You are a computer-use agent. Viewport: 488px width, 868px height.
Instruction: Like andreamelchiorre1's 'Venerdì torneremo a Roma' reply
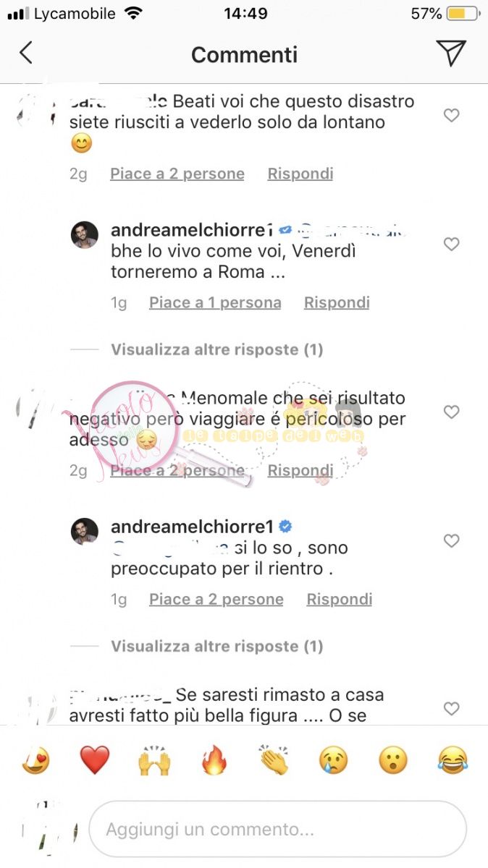[x=452, y=244]
